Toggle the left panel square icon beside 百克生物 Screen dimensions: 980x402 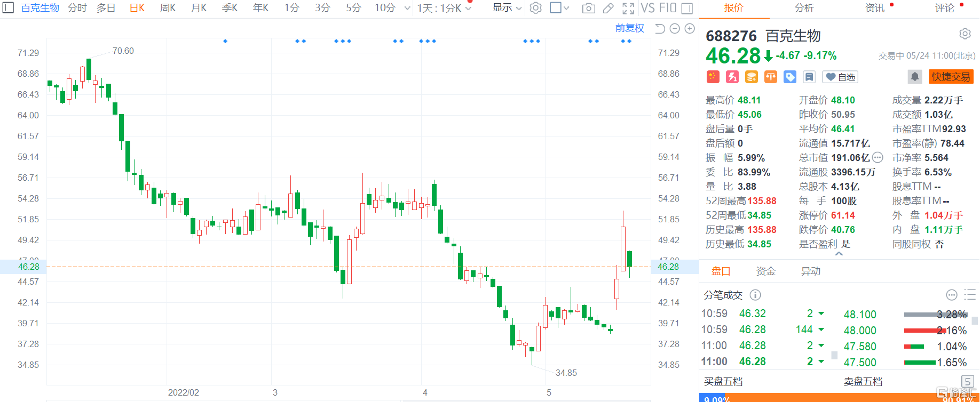point(8,8)
